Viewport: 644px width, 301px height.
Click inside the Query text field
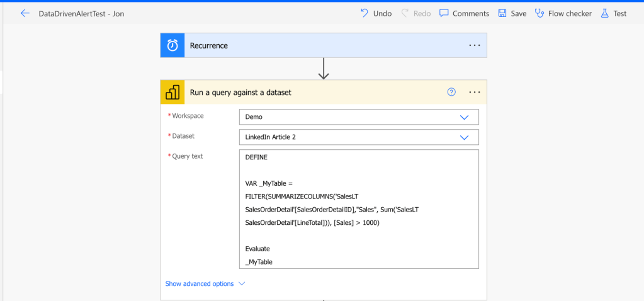(359, 209)
